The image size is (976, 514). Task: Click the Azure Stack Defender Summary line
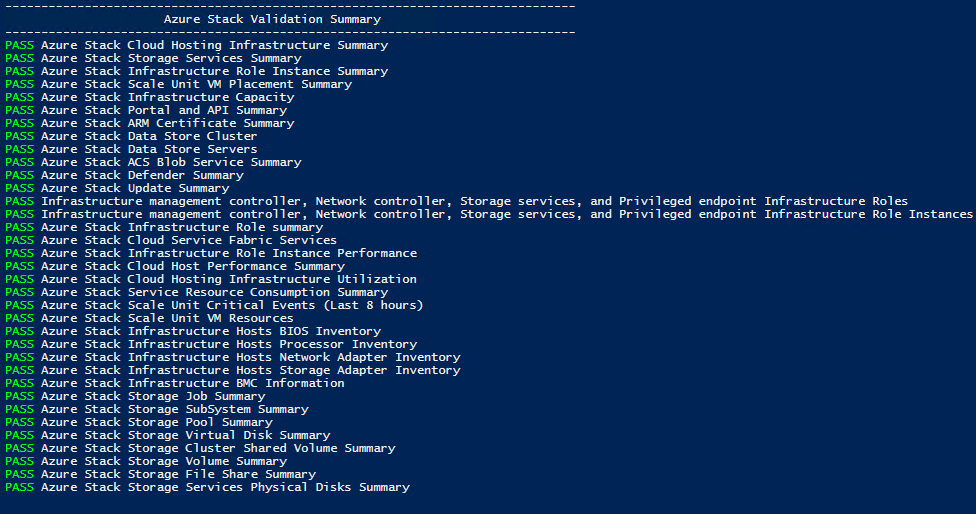[x=124, y=175]
